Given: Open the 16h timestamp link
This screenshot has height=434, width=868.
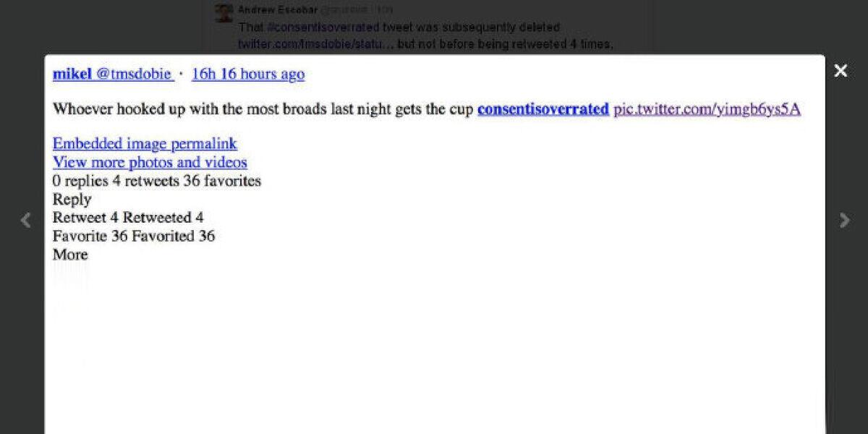Looking at the screenshot, I should click(x=248, y=74).
